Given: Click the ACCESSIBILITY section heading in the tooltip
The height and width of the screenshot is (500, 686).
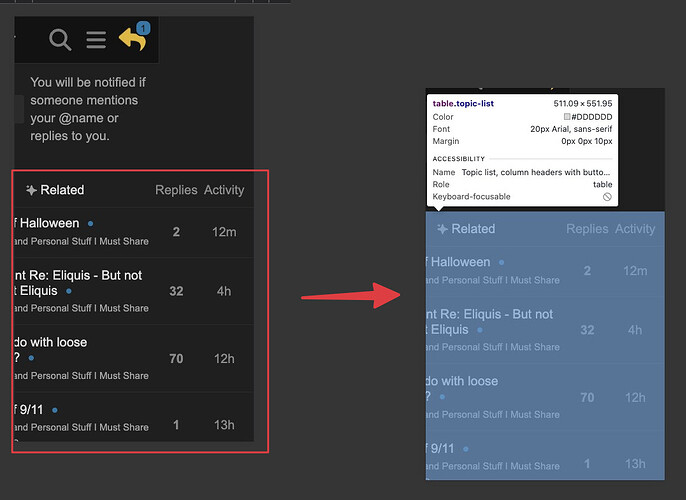Looking at the screenshot, I should click(x=458, y=159).
